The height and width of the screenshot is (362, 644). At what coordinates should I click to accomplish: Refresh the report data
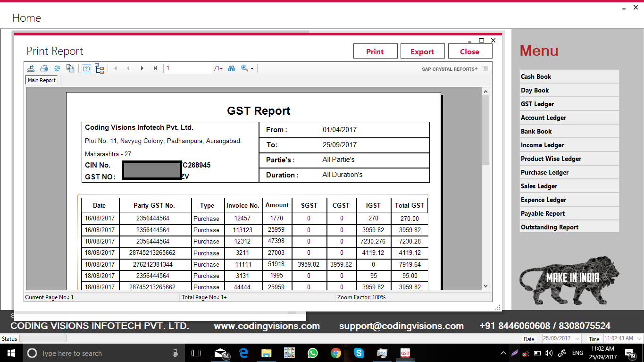pyautogui.click(x=57, y=68)
